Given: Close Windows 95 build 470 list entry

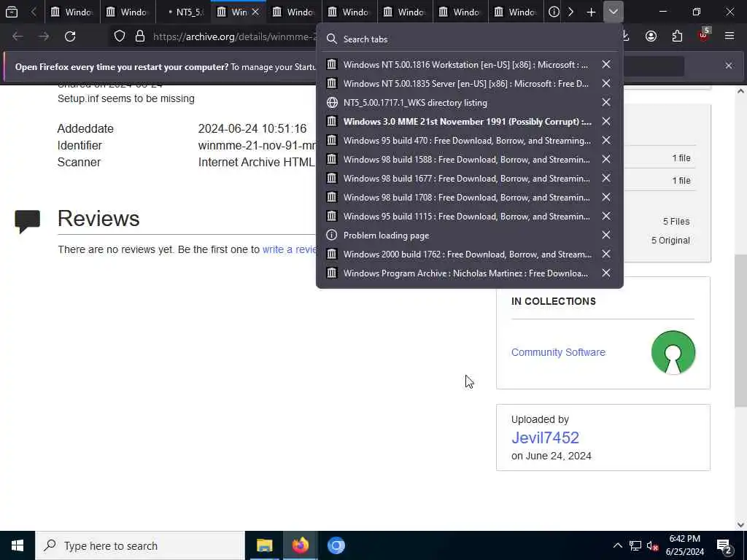Looking at the screenshot, I should point(606,141).
